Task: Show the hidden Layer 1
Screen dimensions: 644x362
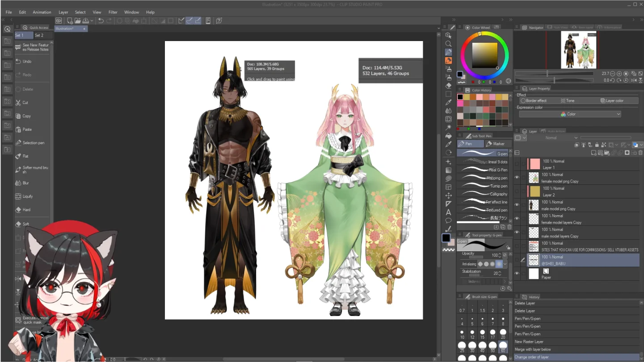Action: [517, 164]
